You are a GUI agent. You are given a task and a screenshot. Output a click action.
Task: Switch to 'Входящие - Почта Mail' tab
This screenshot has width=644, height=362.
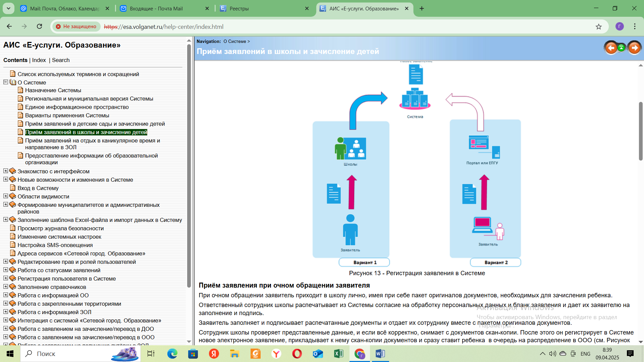tap(165, 8)
